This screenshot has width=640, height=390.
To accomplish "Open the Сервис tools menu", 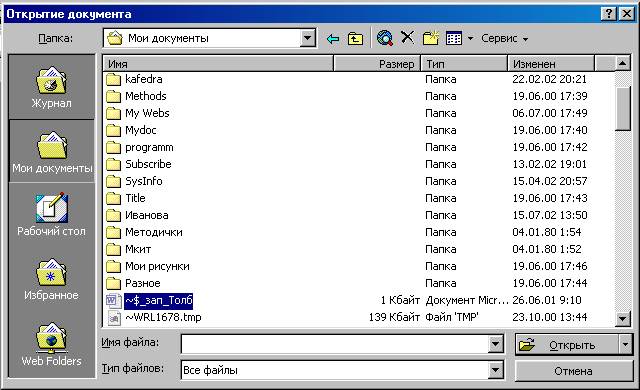I will coord(504,38).
